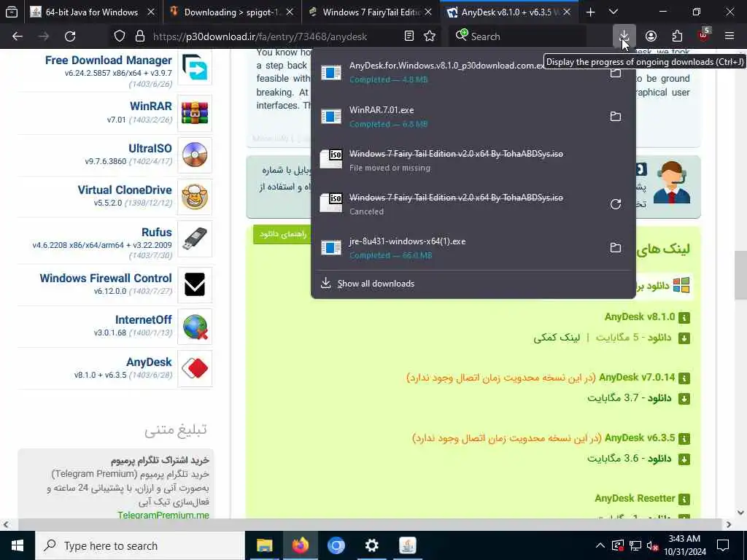This screenshot has height=560, width=747.
Task: Open the Virtual CloneDrive link
Action: click(124, 190)
